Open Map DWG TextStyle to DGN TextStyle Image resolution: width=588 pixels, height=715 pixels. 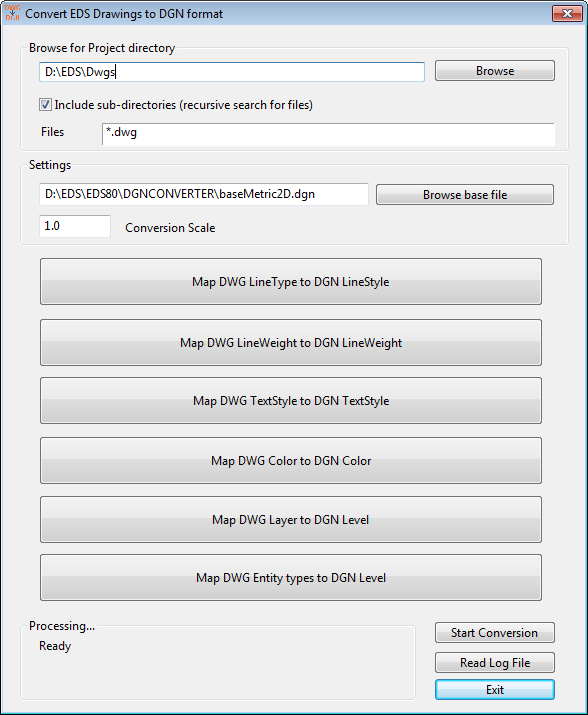click(291, 400)
